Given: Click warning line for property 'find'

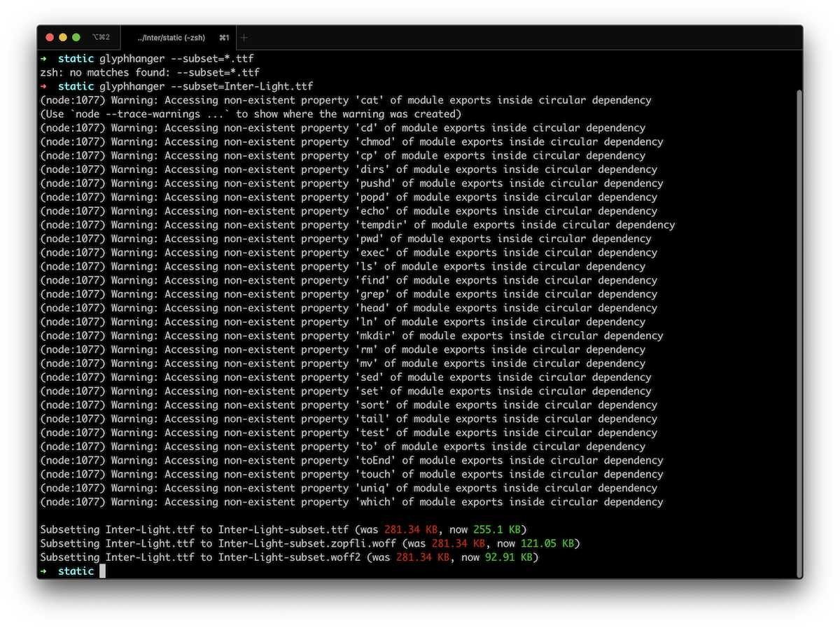Looking at the screenshot, I should point(349,280).
